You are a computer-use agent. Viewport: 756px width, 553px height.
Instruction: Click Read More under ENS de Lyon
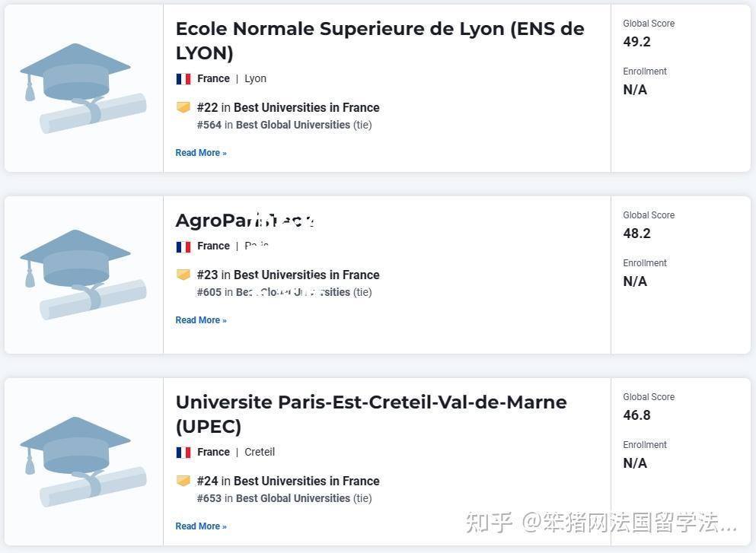(x=201, y=153)
